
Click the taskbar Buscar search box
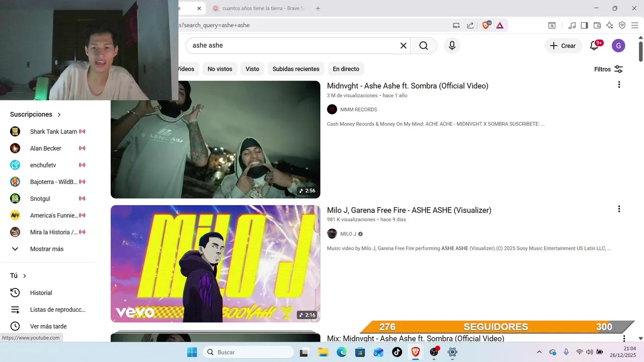(248, 352)
